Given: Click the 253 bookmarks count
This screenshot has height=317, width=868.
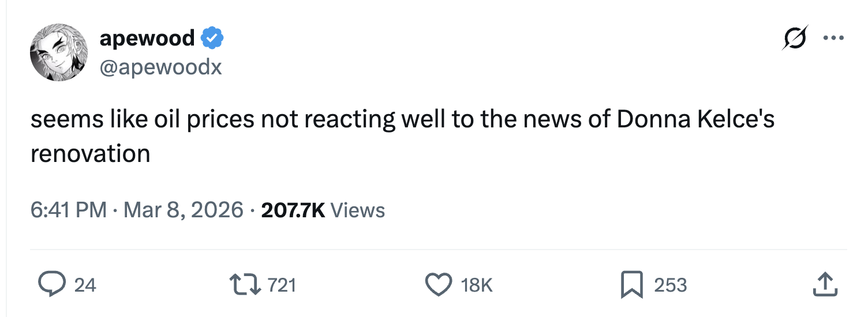Looking at the screenshot, I should pyautogui.click(x=670, y=285).
